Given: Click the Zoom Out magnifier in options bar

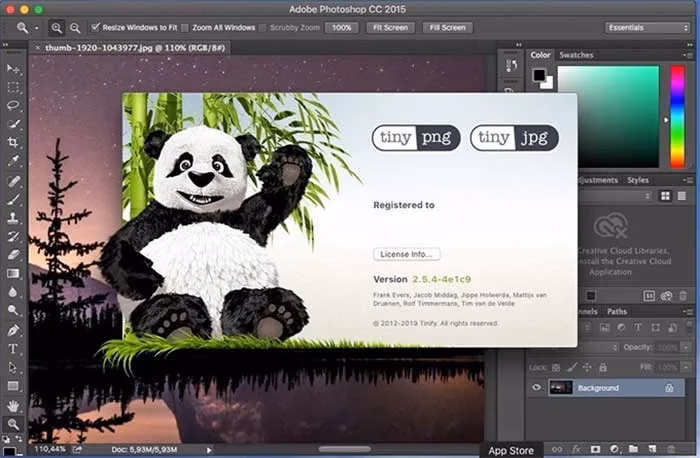Looking at the screenshot, I should [x=75, y=28].
